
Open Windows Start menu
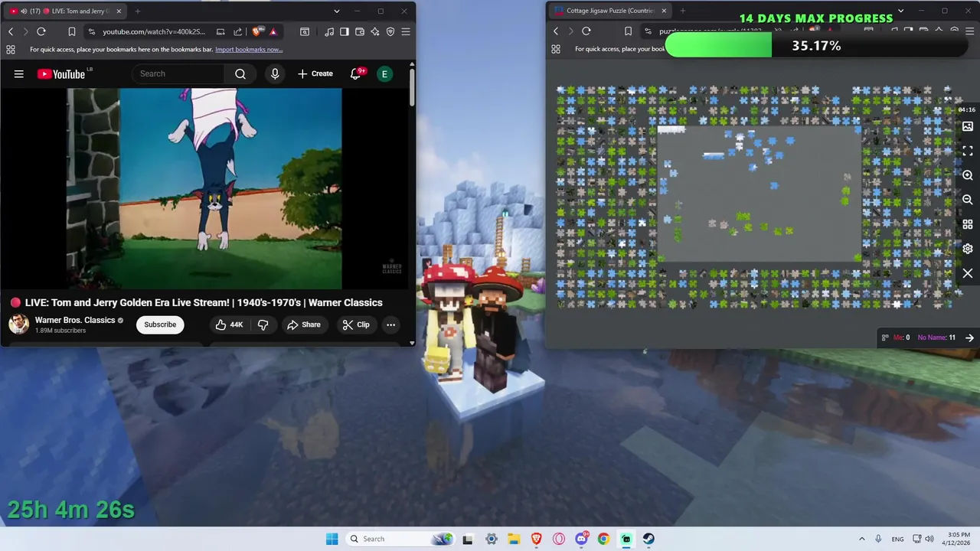point(332,539)
